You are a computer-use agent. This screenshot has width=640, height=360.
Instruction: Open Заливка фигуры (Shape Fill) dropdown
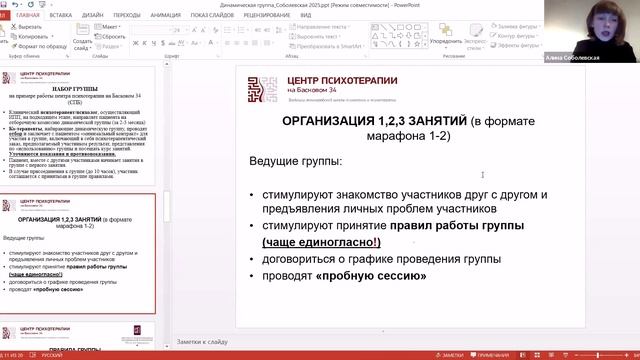(516, 26)
